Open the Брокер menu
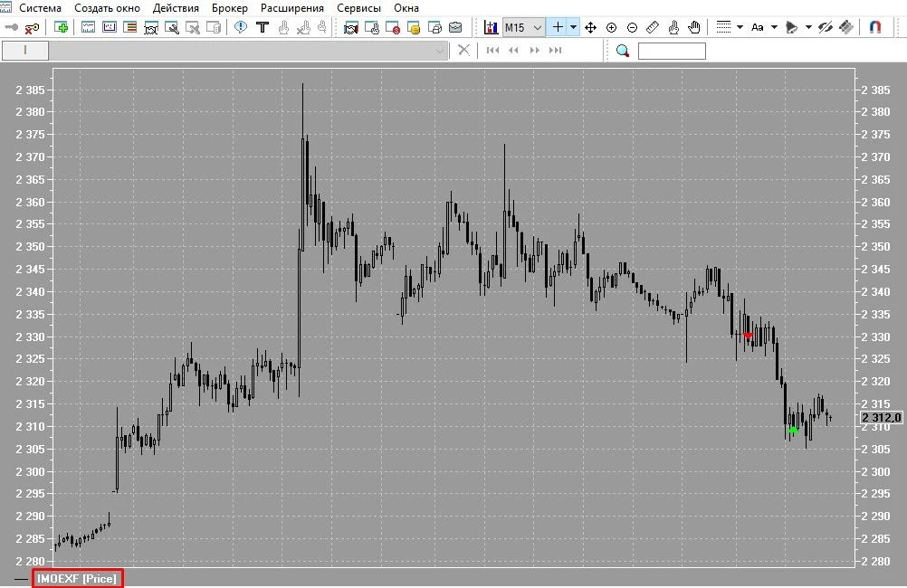The image size is (907, 588). coord(230,8)
